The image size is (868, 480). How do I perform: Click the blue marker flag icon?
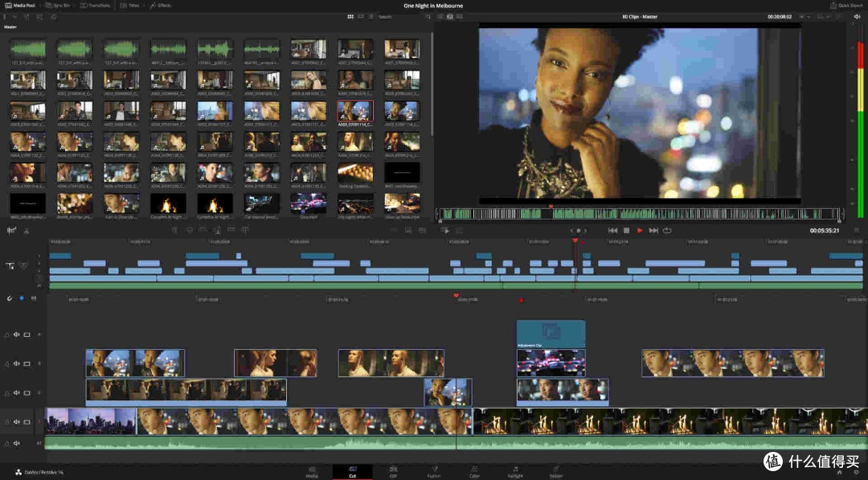click(x=22, y=298)
